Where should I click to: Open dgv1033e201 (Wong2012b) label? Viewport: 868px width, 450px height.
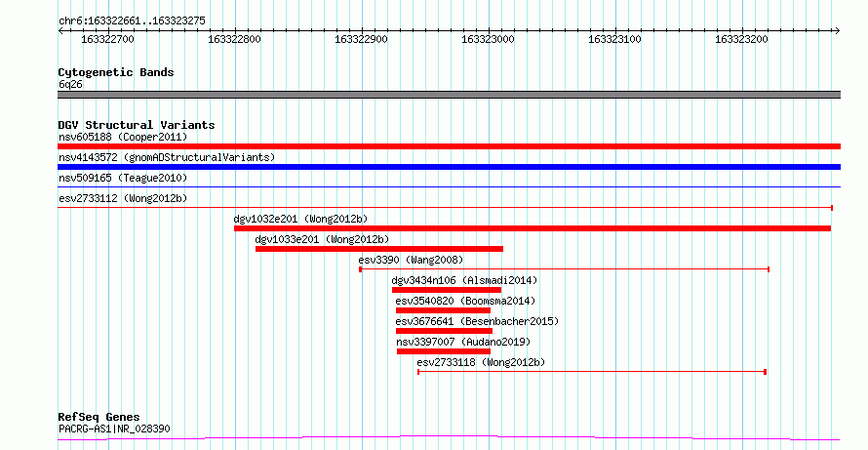coord(322,239)
